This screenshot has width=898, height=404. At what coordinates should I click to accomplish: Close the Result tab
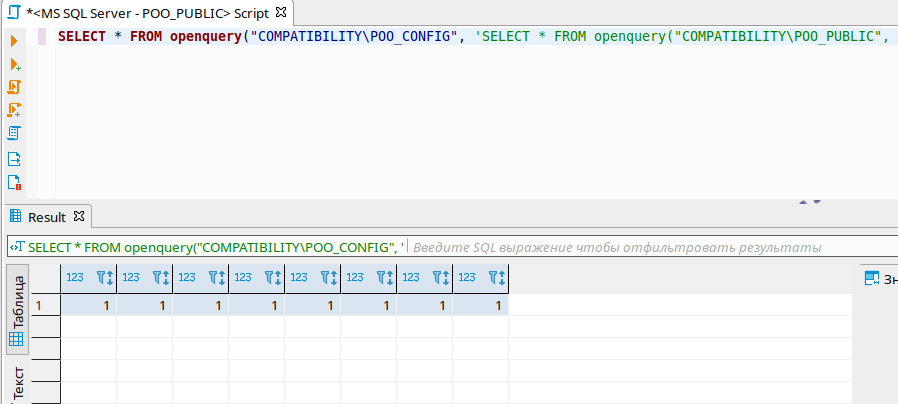click(80, 217)
